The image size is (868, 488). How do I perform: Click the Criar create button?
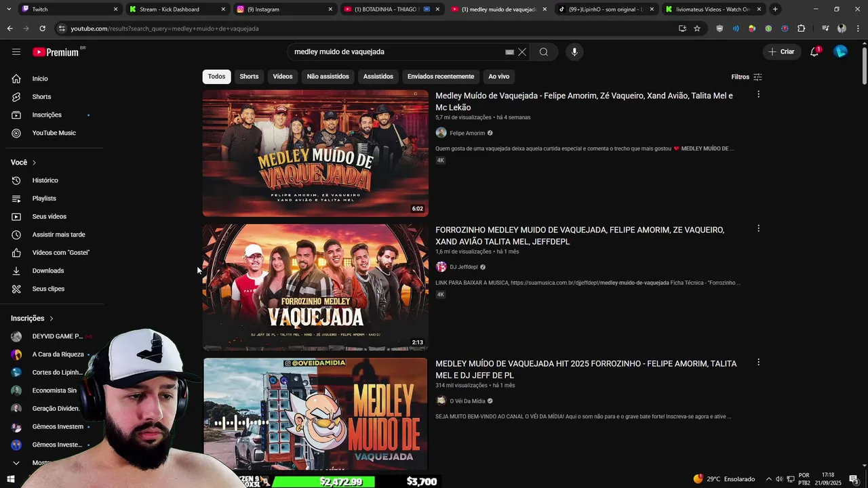click(x=781, y=52)
